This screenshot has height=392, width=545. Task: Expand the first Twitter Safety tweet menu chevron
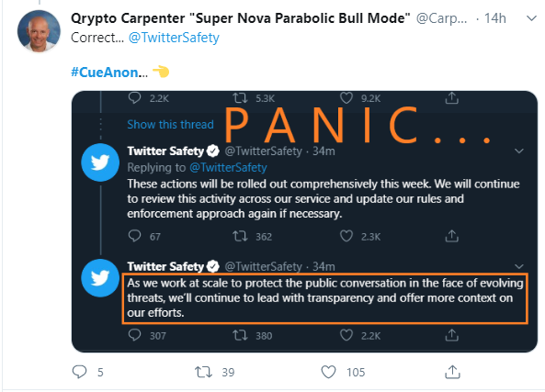(519, 151)
